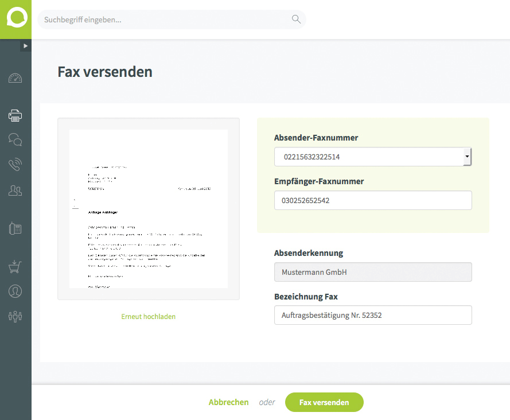Open the dashboard speedometer icon
510x420 pixels.
coord(15,79)
